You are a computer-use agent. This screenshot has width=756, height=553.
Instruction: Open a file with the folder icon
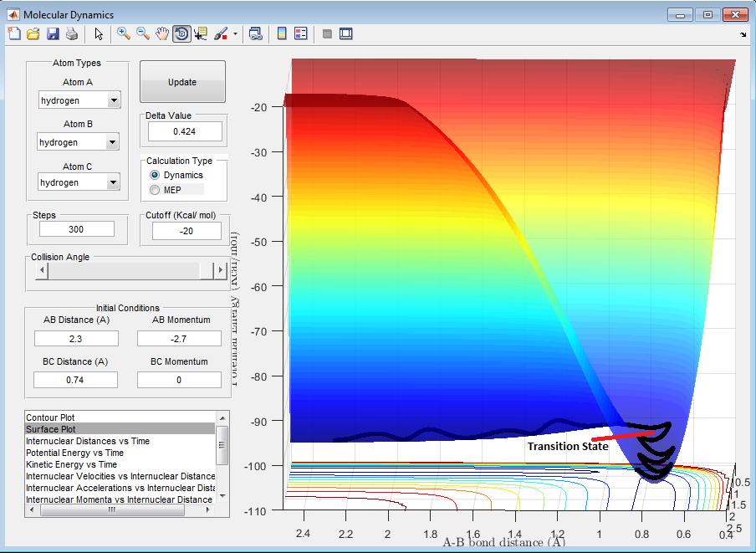33,33
